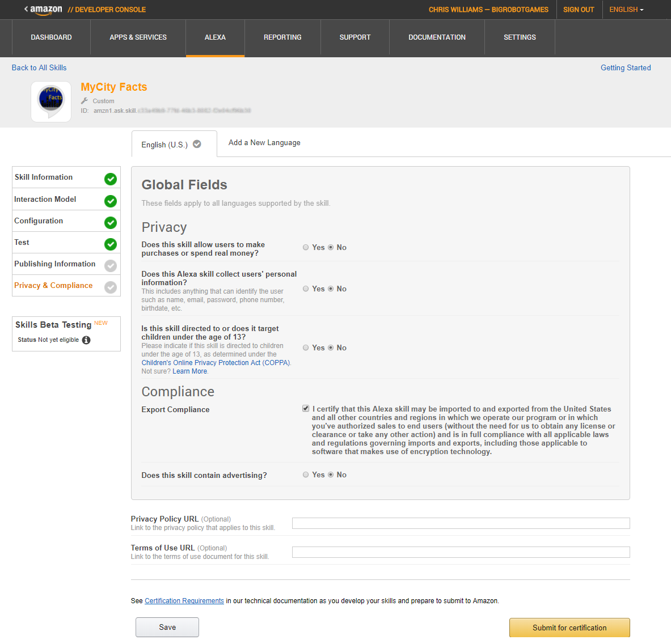Select Yes for children under 13

[x=306, y=348]
